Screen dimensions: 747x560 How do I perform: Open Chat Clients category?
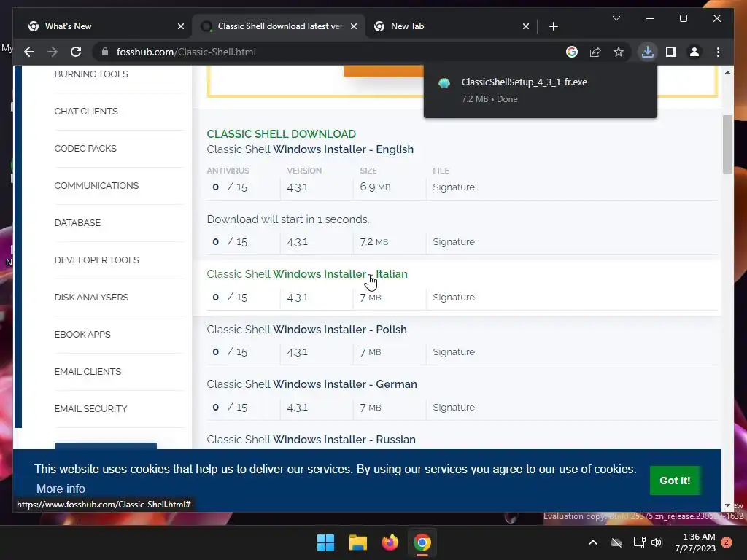point(86,112)
